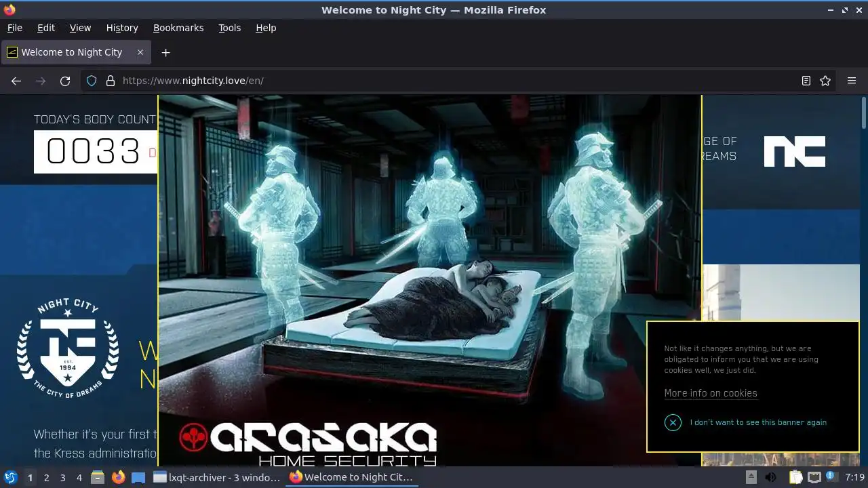Open the update notifier tray icon
The image size is (868, 488).
(831, 477)
